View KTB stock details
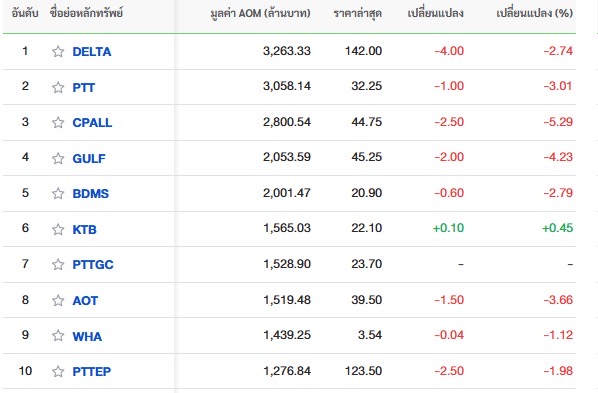This screenshot has height=393, width=598. click(84, 229)
